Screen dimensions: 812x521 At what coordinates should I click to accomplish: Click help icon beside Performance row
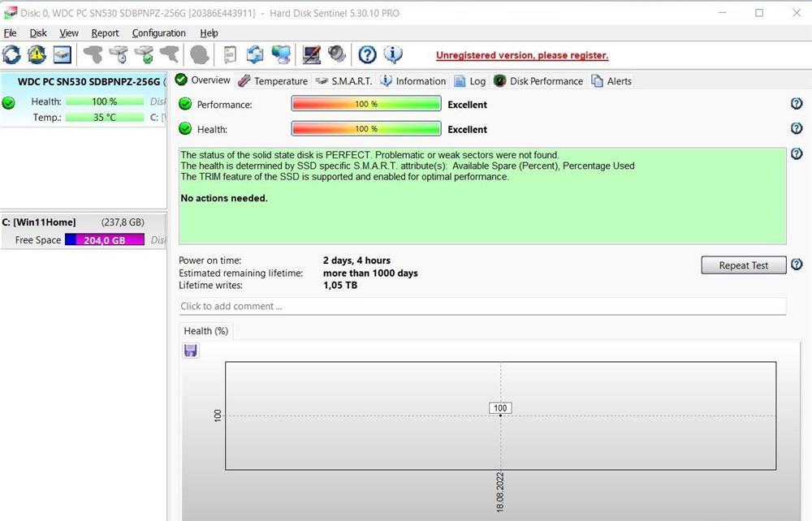pyautogui.click(x=797, y=104)
